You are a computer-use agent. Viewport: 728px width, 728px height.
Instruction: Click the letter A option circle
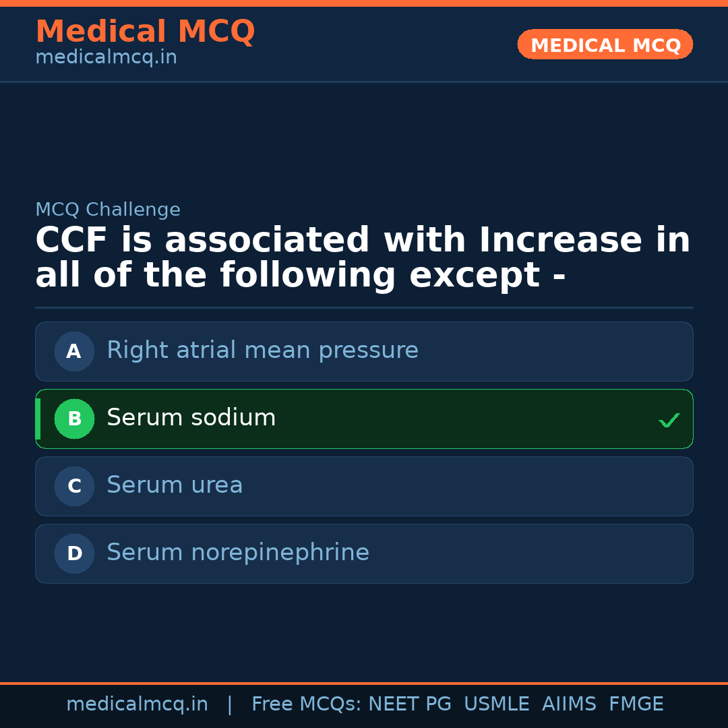74,351
